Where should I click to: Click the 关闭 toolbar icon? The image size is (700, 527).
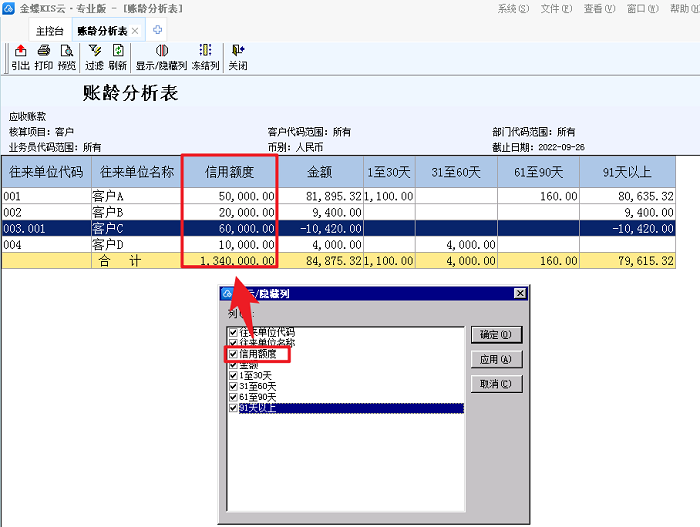click(x=237, y=57)
